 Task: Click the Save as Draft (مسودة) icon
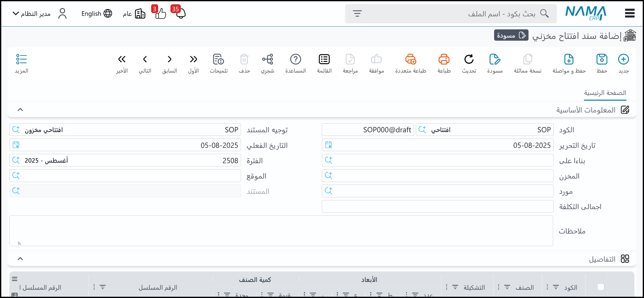[x=495, y=59]
